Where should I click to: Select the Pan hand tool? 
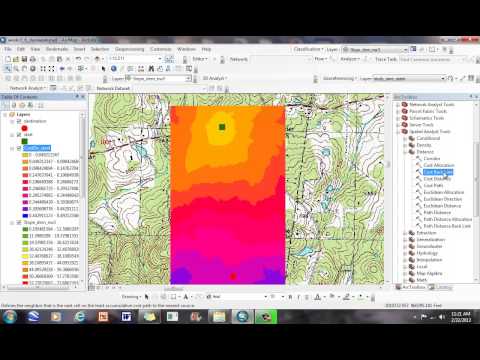[24, 69]
